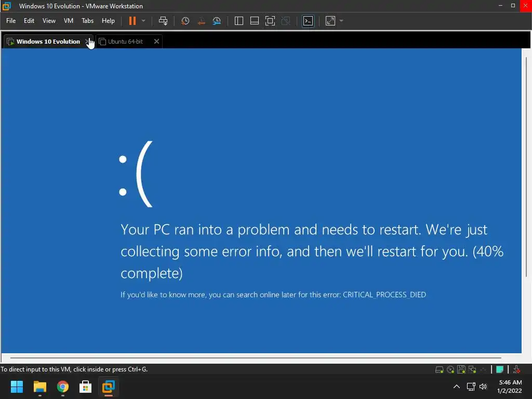Enter full screen mode
This screenshot has width=532, height=399.
tap(270, 21)
